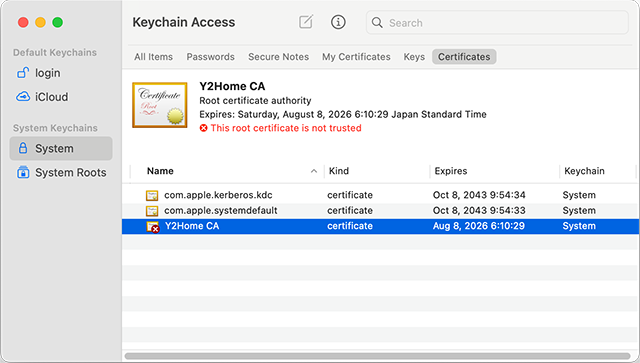The width and height of the screenshot is (640, 363).
Task: Click the login keychain unlocked padlock icon
Action: (23, 73)
